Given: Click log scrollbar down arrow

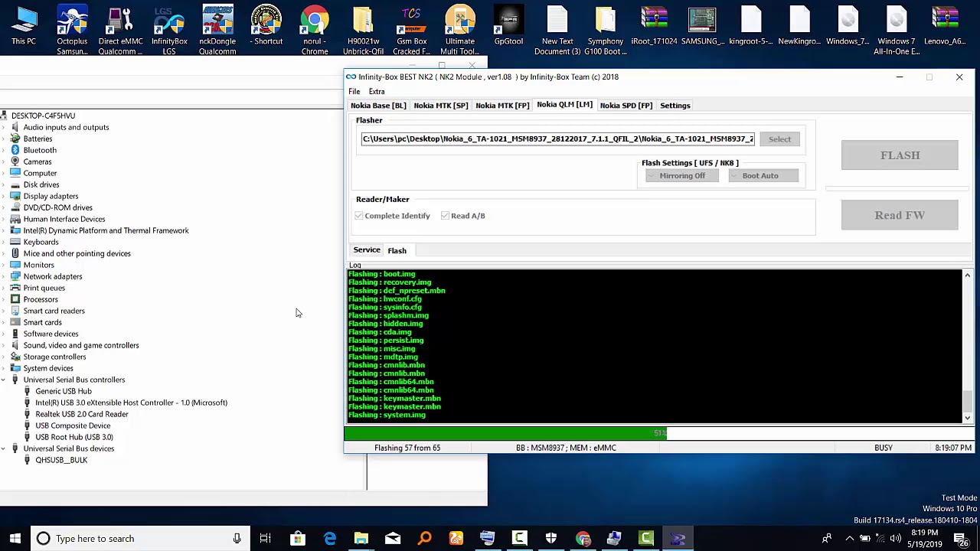Looking at the screenshot, I should [x=968, y=418].
